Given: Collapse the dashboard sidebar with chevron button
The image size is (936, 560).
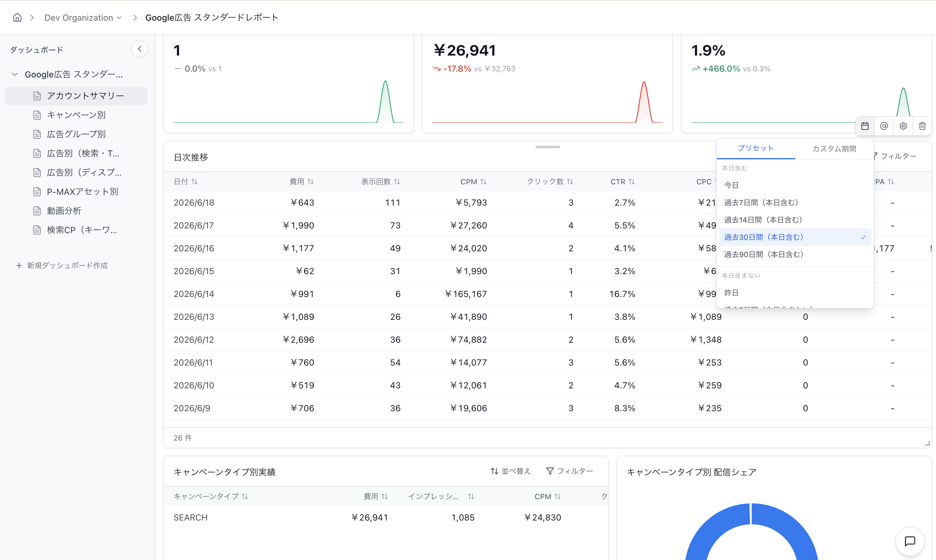Looking at the screenshot, I should click(140, 49).
